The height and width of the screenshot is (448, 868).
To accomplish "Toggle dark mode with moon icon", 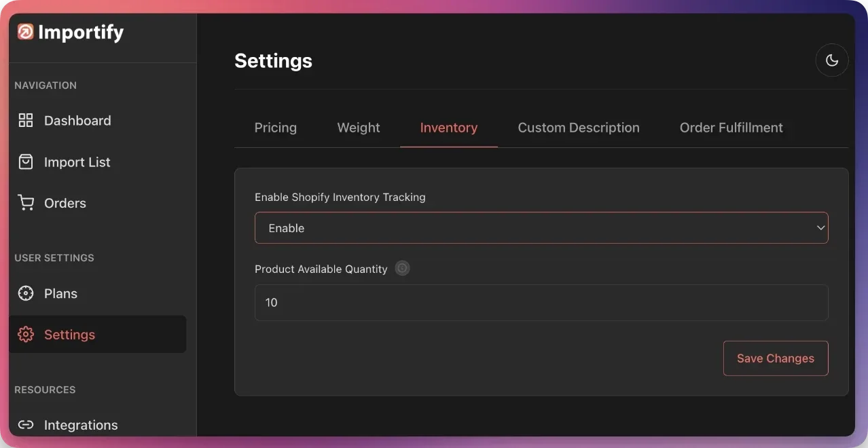I will [x=832, y=60].
